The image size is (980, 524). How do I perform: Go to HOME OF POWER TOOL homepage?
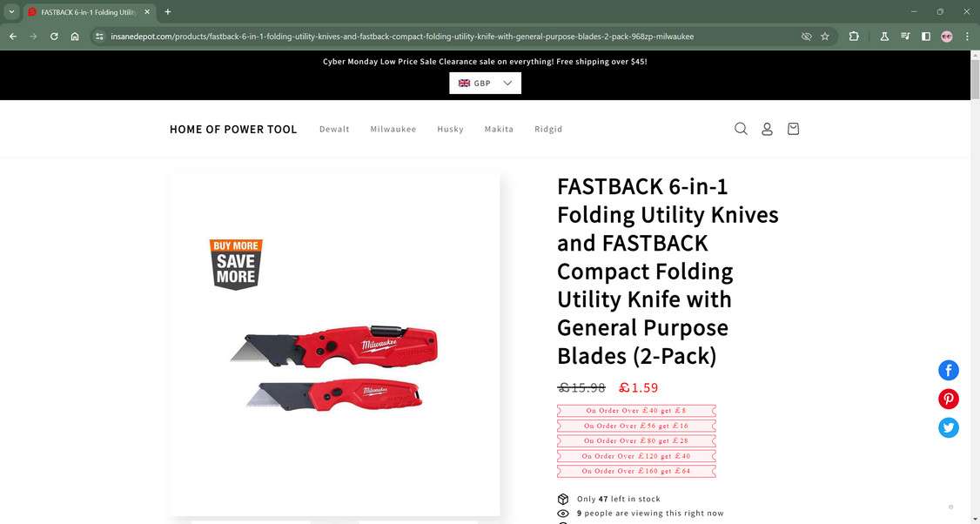(233, 129)
